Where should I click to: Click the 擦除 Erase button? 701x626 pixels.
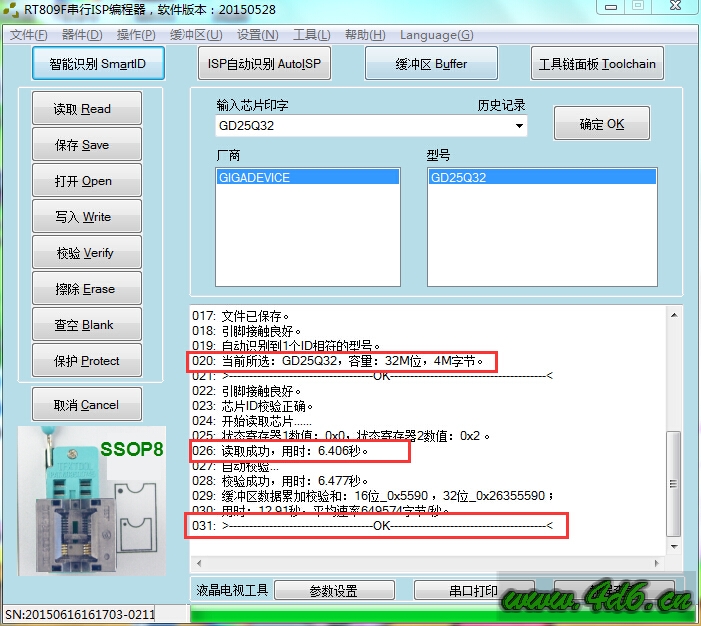(x=87, y=288)
